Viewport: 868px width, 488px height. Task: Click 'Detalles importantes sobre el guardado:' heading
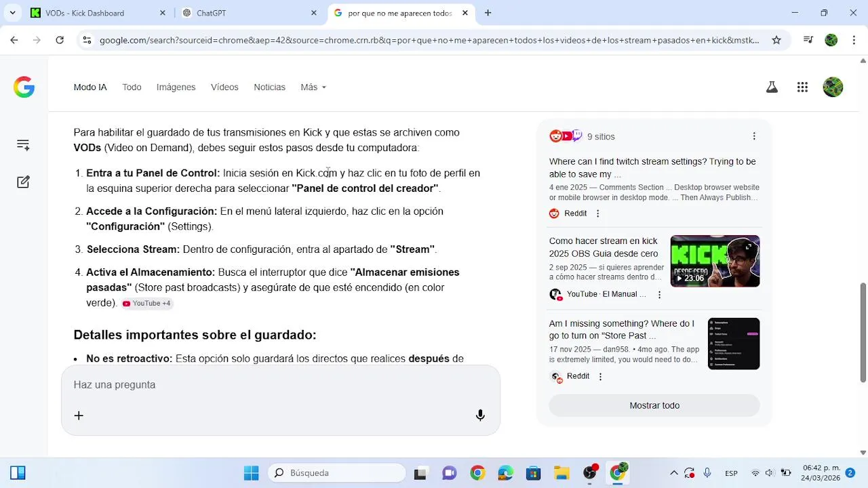(195, 335)
